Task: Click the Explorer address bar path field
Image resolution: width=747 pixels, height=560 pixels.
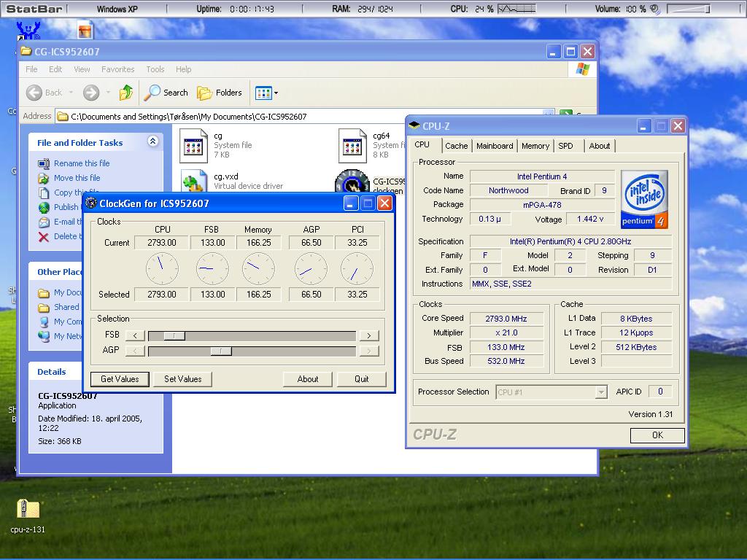Action: [x=305, y=116]
